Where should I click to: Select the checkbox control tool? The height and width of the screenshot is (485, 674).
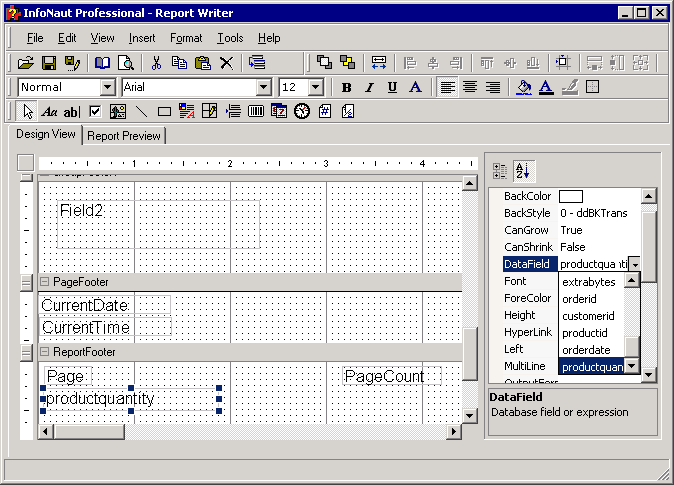[x=96, y=111]
